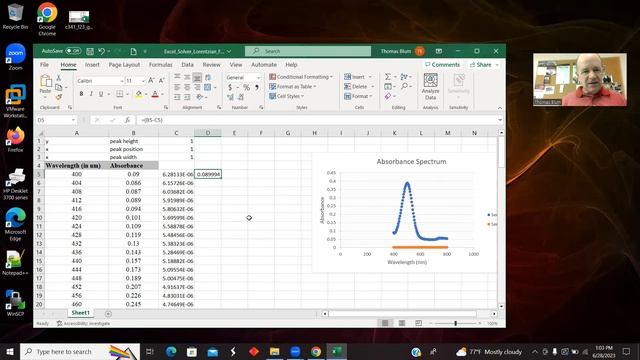The width and height of the screenshot is (640, 360).
Task: Click the New sheet plus button
Action: click(108, 313)
